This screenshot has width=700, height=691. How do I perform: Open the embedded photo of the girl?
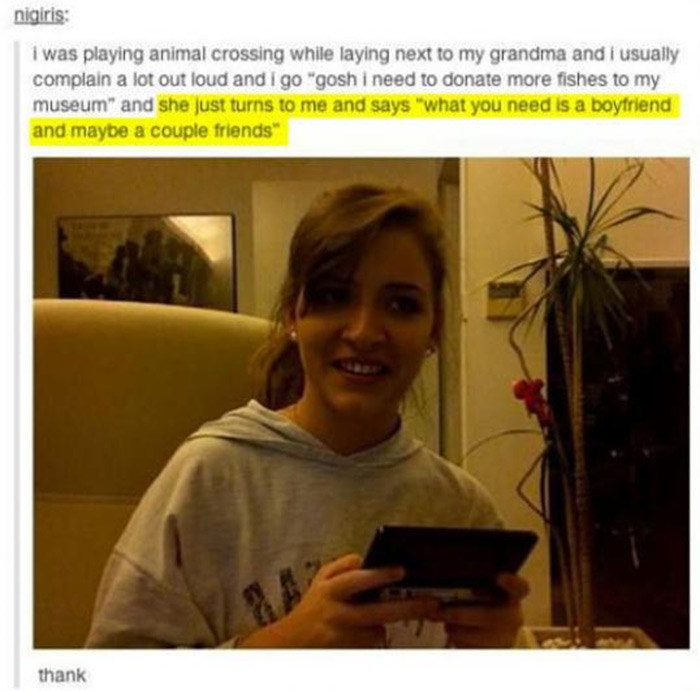click(361, 403)
